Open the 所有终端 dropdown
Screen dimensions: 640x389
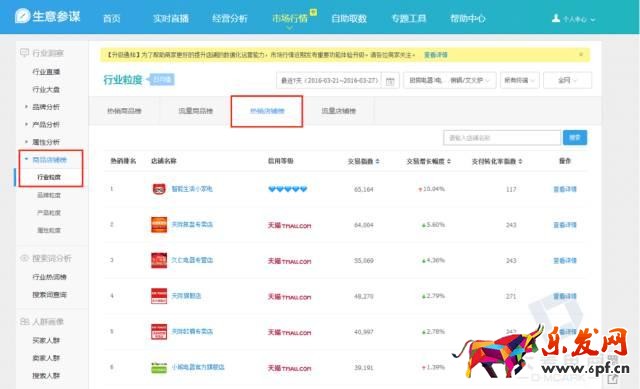(x=520, y=80)
